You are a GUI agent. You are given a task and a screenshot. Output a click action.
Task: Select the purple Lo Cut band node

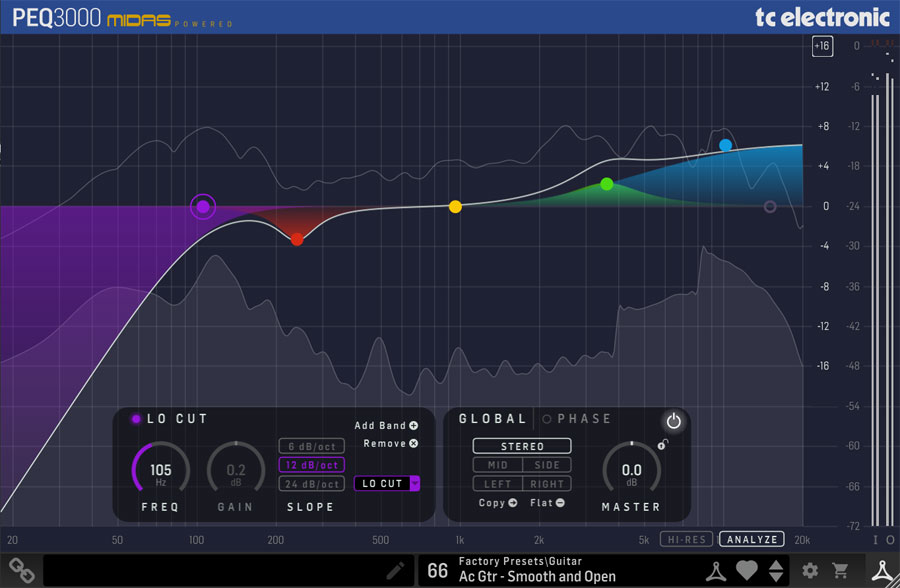pyautogui.click(x=203, y=207)
